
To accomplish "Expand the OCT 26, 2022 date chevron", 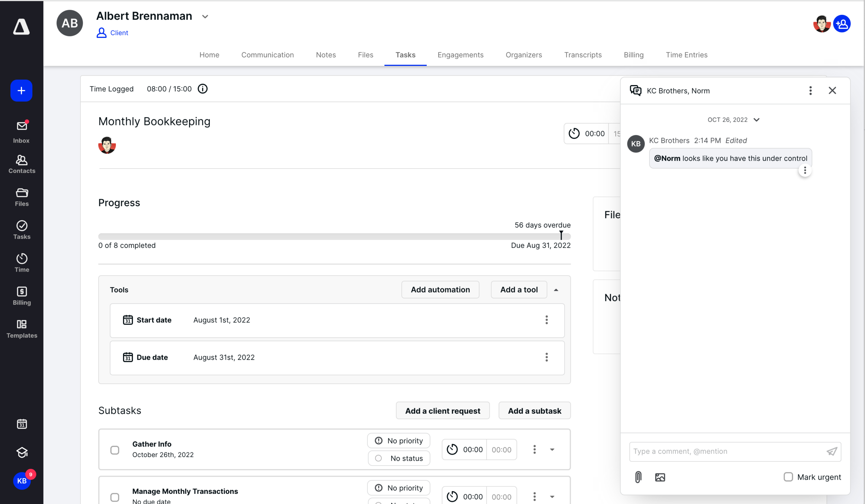I will [x=757, y=120].
